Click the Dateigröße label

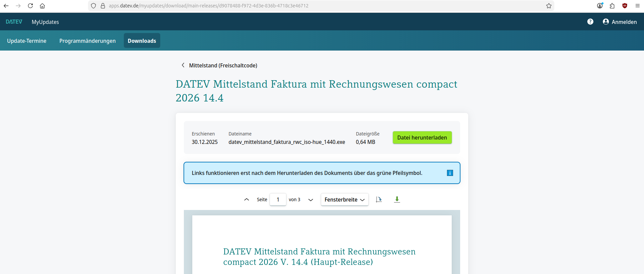(368, 134)
